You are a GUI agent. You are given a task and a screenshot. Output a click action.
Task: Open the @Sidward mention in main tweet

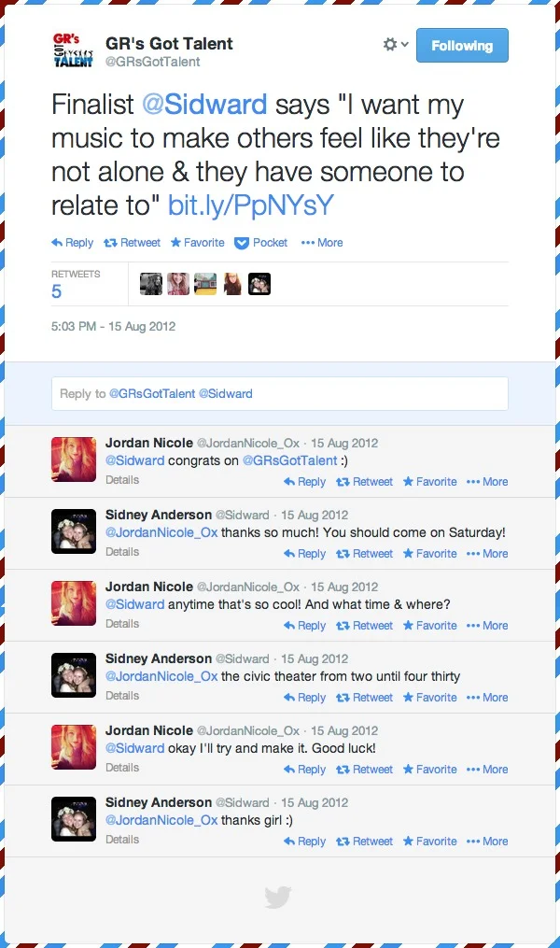(x=204, y=105)
